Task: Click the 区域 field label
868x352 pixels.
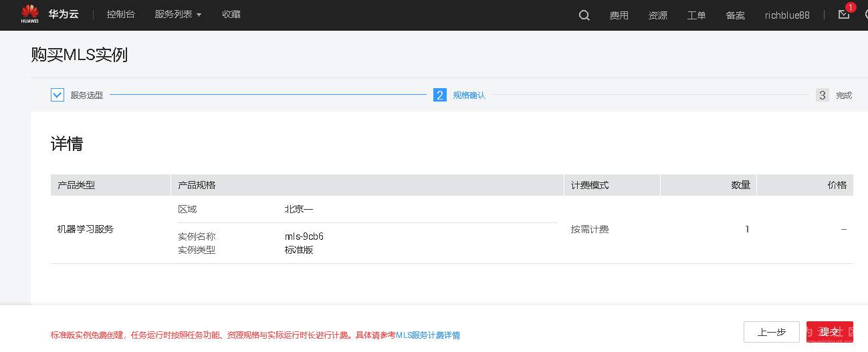Action: 187,209
